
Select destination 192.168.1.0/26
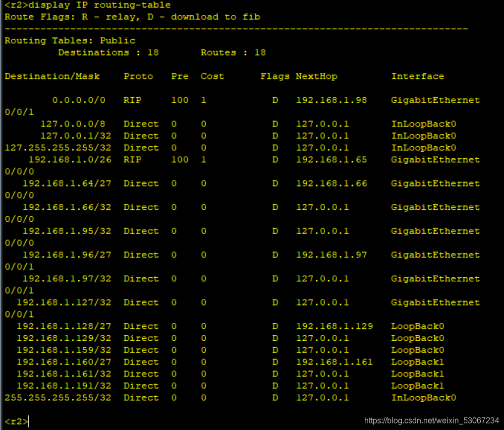click(x=70, y=160)
